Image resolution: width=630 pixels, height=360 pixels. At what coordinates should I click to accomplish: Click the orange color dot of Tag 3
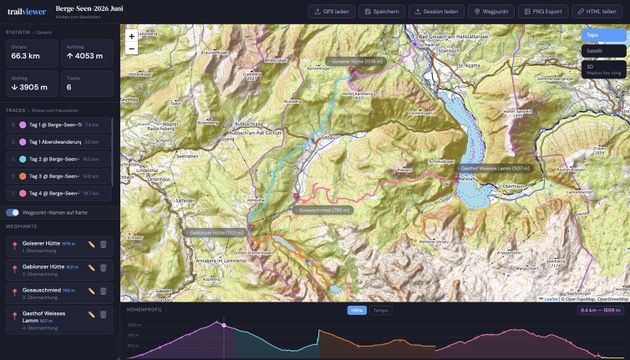[23, 176]
